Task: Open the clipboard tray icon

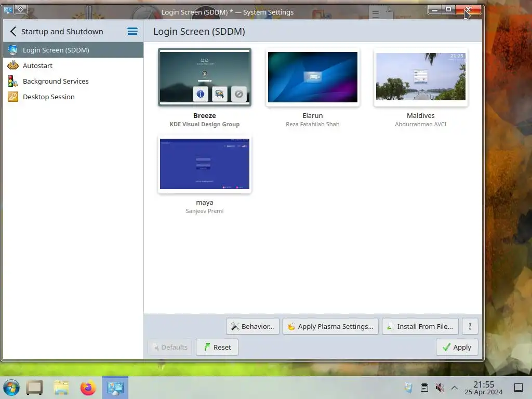Action: pyautogui.click(x=424, y=388)
